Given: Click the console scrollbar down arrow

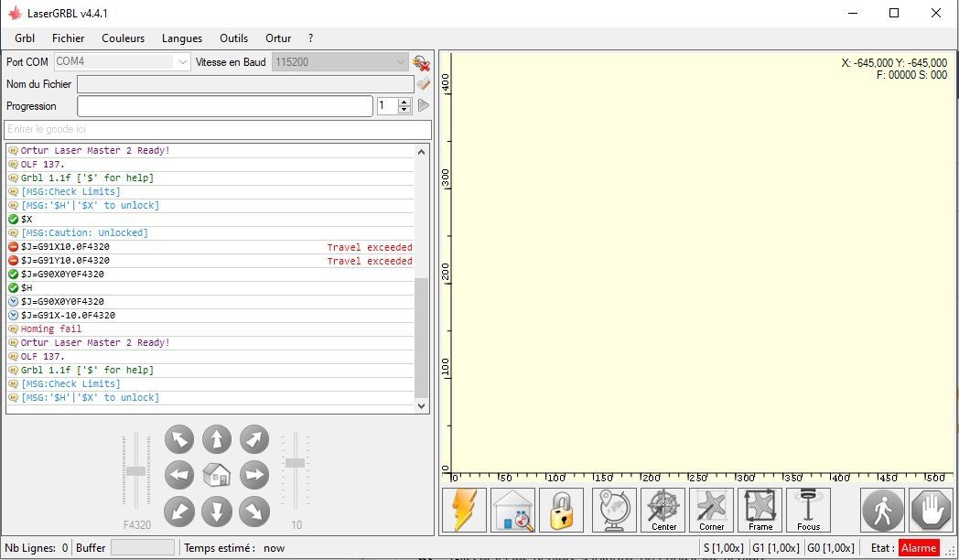Looking at the screenshot, I should (x=422, y=405).
